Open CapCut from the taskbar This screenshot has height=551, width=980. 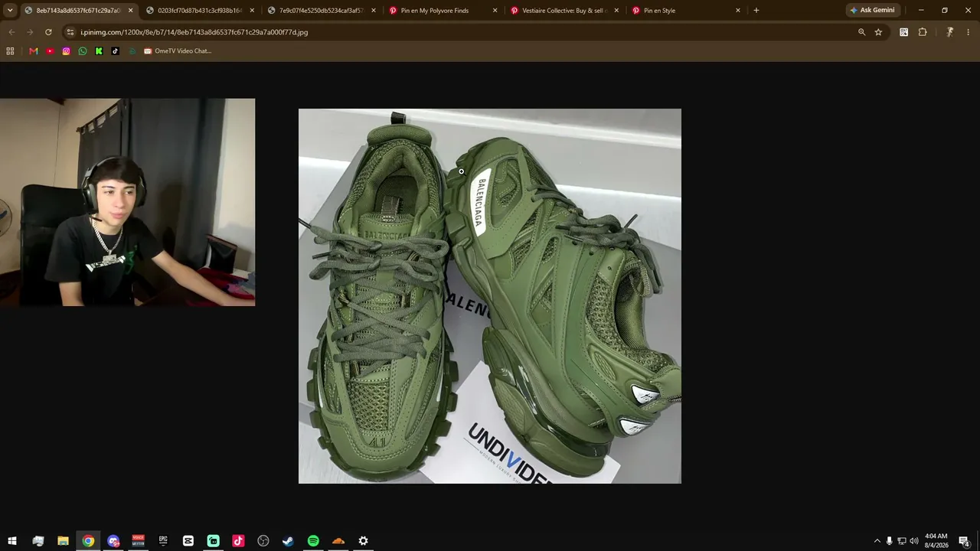click(188, 541)
